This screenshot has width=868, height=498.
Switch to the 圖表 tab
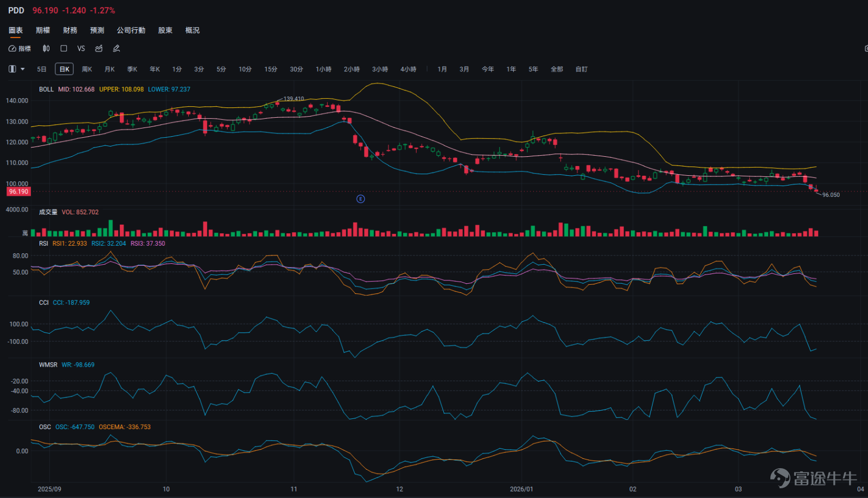[16, 30]
